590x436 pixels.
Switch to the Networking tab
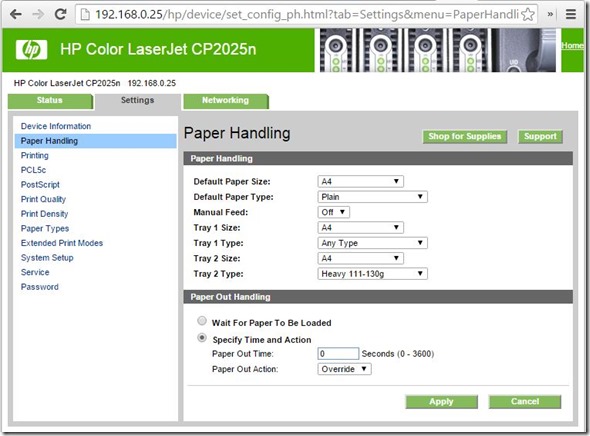click(226, 101)
